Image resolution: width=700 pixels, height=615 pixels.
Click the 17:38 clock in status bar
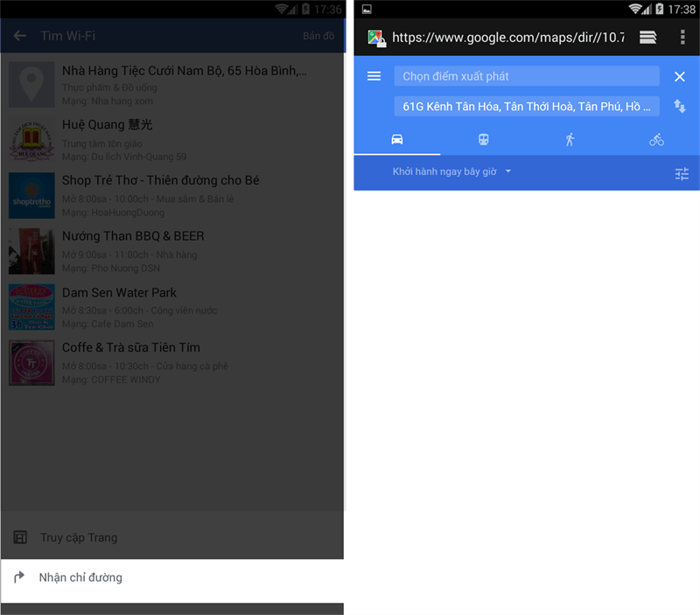point(682,10)
